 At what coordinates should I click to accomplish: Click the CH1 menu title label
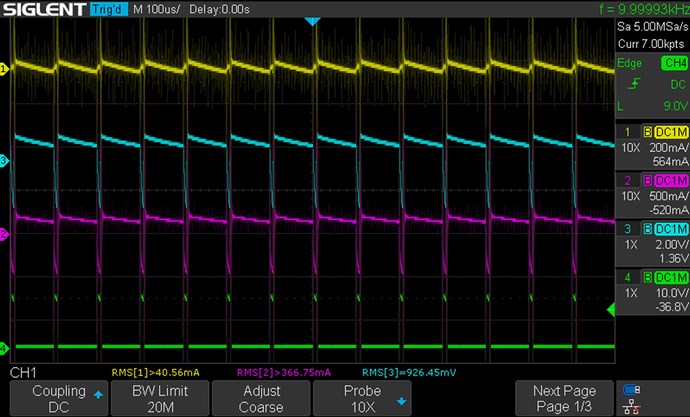tap(23, 373)
